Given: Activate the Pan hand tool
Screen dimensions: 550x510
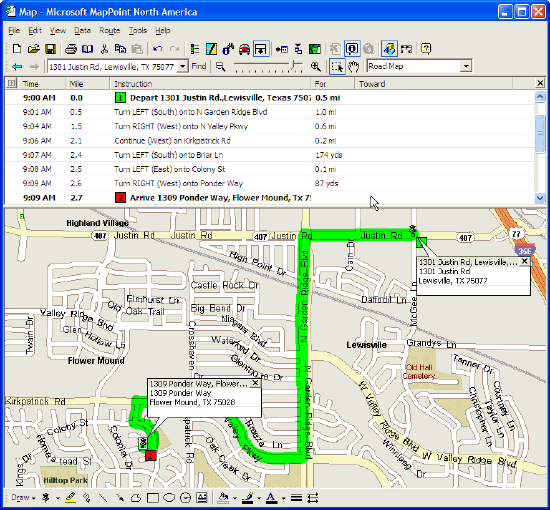Looking at the screenshot, I should (x=354, y=66).
